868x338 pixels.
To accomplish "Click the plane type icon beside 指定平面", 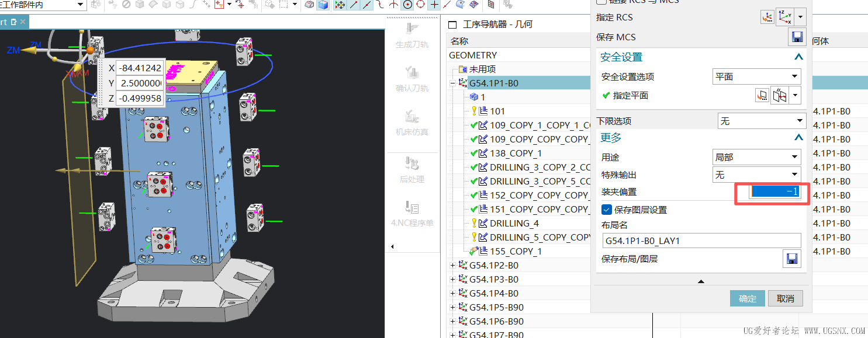I will [780, 95].
